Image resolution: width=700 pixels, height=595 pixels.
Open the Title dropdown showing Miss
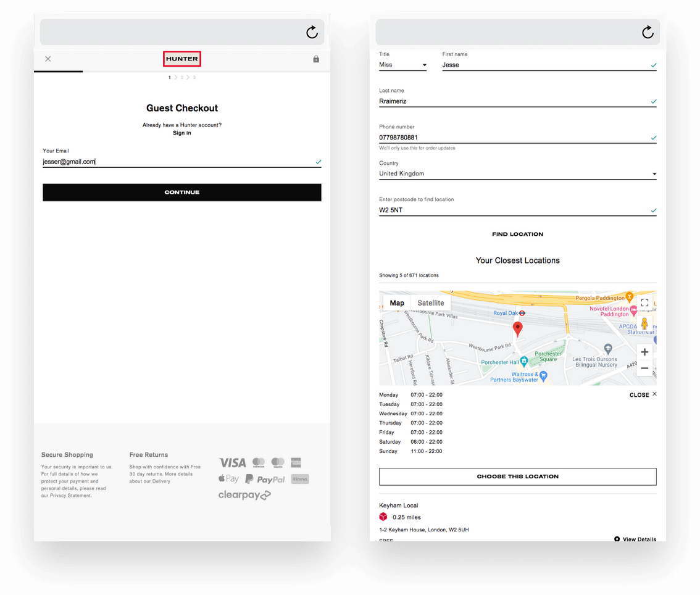tap(402, 65)
